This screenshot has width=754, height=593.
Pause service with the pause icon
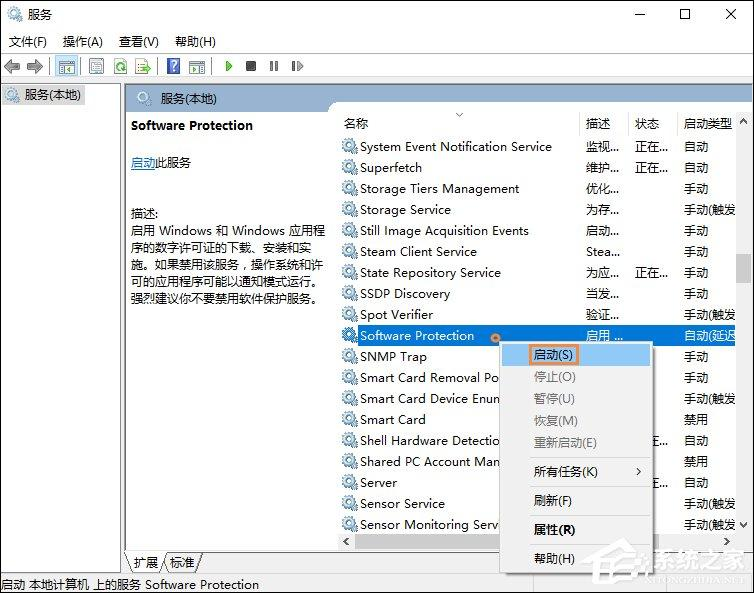[x=274, y=66]
